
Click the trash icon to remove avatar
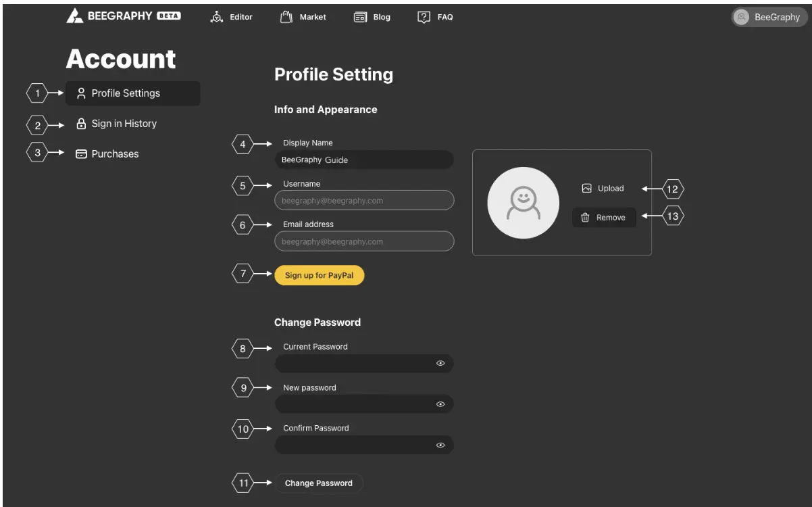click(585, 217)
